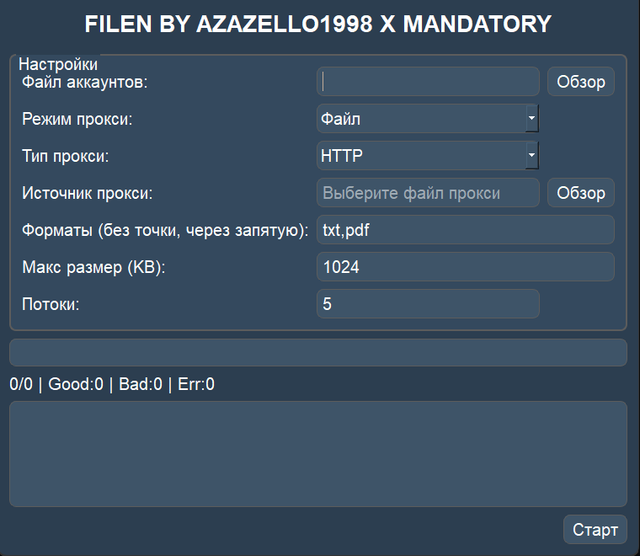Focus the proxy source file field
Screen dimensions: 640x556
(x=428, y=193)
